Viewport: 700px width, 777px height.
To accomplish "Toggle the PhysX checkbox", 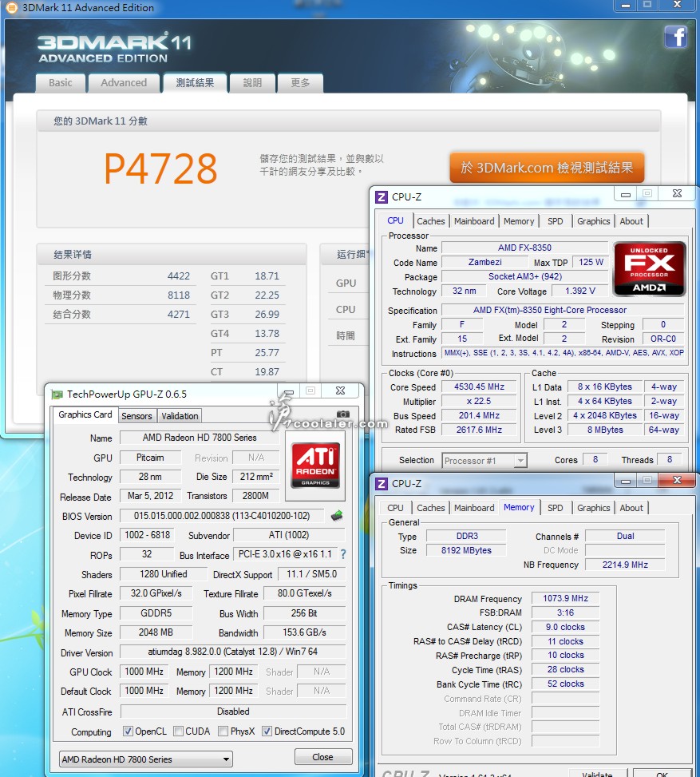I will point(223,731).
